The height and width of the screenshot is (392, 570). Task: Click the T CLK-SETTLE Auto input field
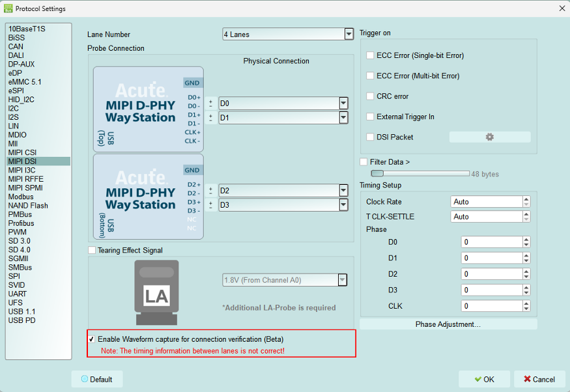point(487,217)
